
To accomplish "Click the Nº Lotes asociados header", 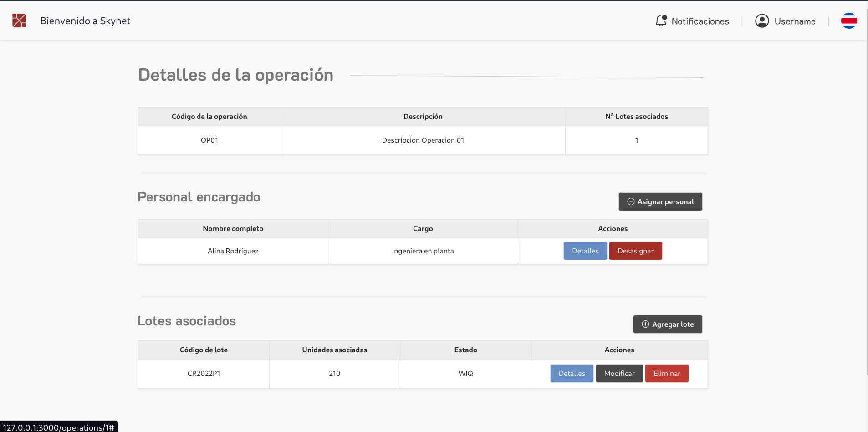I will (x=637, y=117).
